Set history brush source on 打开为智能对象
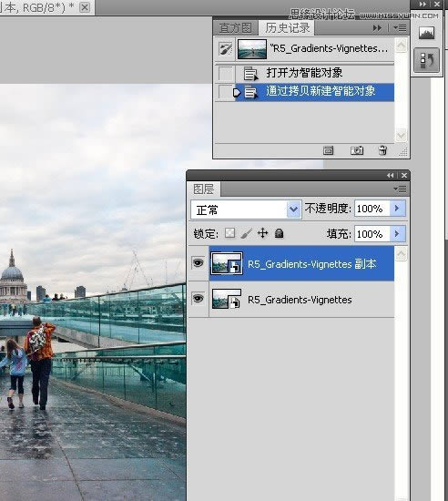This screenshot has width=448, height=501. point(226,74)
